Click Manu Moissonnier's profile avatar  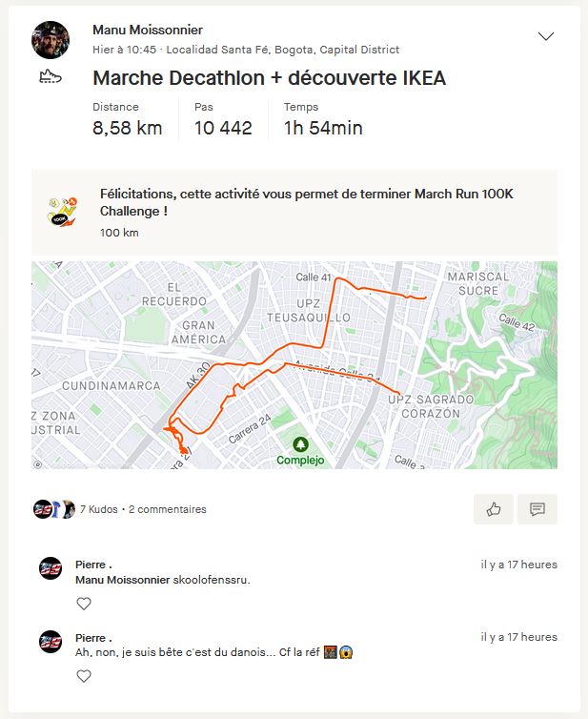[x=51, y=40]
